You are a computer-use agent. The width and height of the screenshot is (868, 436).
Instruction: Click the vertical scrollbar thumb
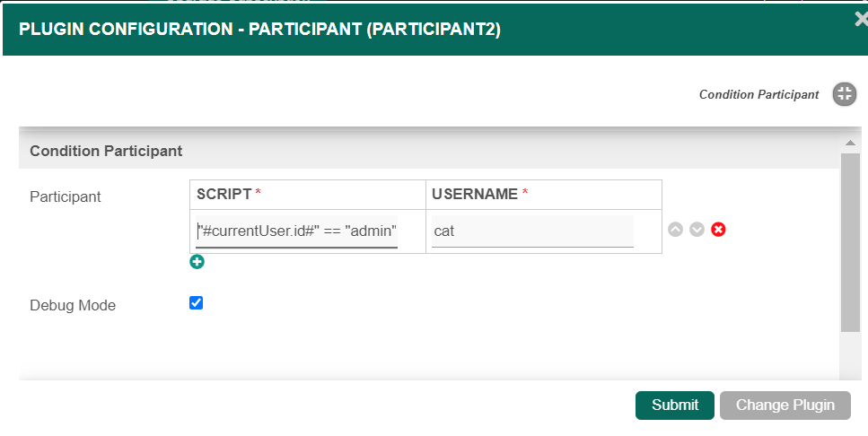coord(849,242)
